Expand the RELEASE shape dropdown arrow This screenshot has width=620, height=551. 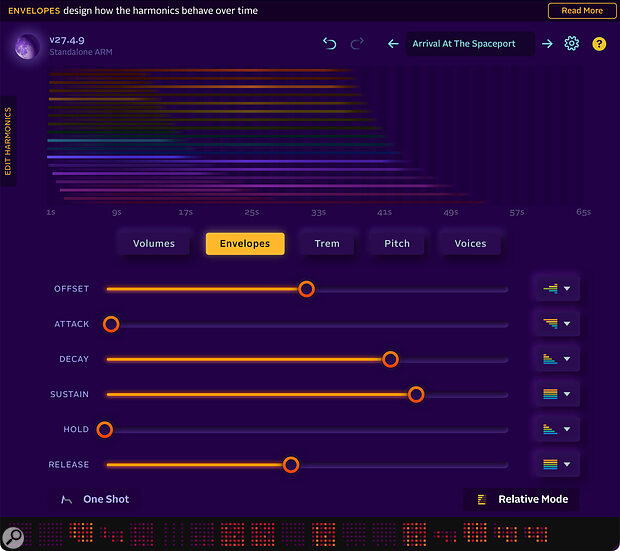pos(567,464)
